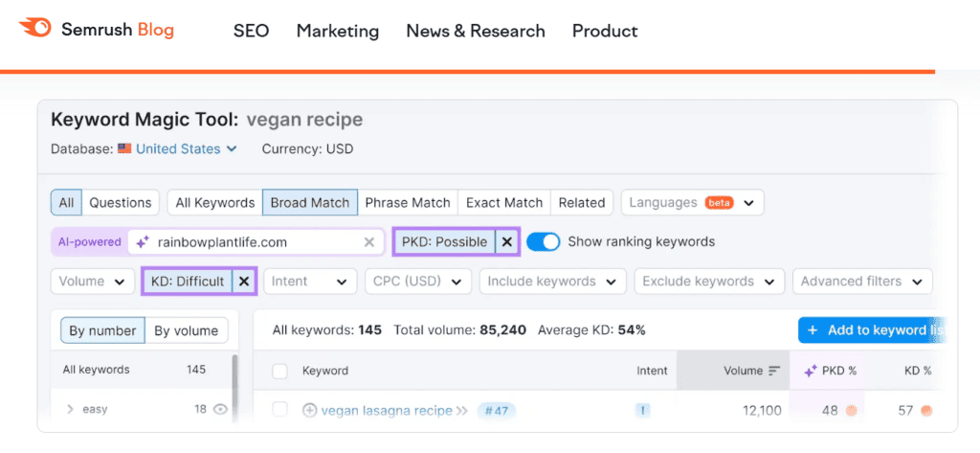Click the Average KD: 54% text
980x453 pixels.
591,330
